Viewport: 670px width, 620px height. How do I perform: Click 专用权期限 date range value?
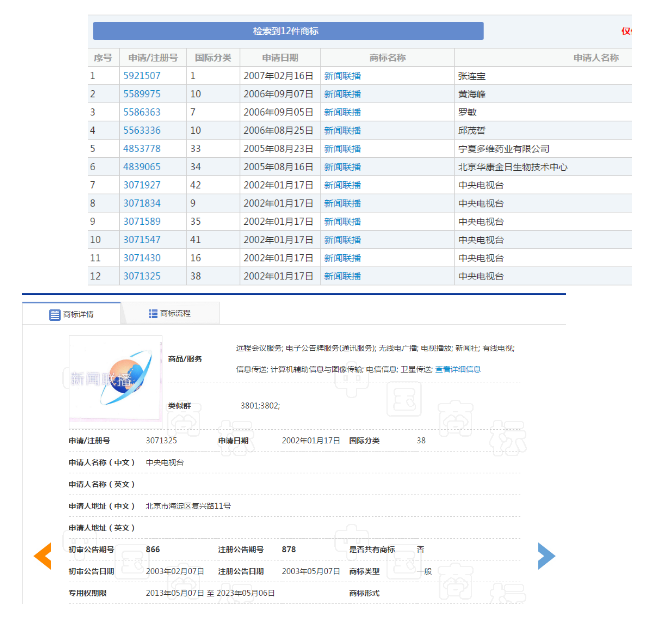210,593
